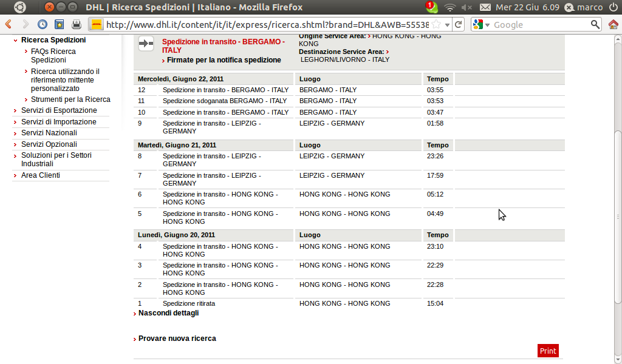Open the bookmarks star toolbar icon
Viewport: 622px width, 364px height.
coord(60,24)
